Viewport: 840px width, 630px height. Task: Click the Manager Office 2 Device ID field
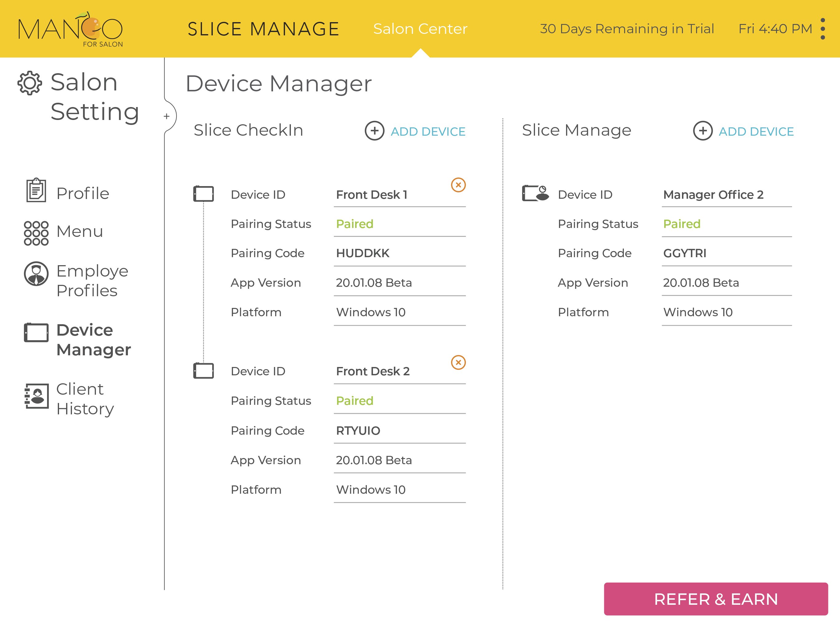726,195
